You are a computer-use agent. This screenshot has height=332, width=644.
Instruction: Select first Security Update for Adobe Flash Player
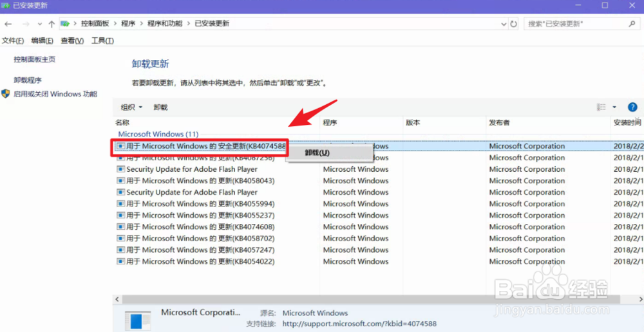coord(192,169)
